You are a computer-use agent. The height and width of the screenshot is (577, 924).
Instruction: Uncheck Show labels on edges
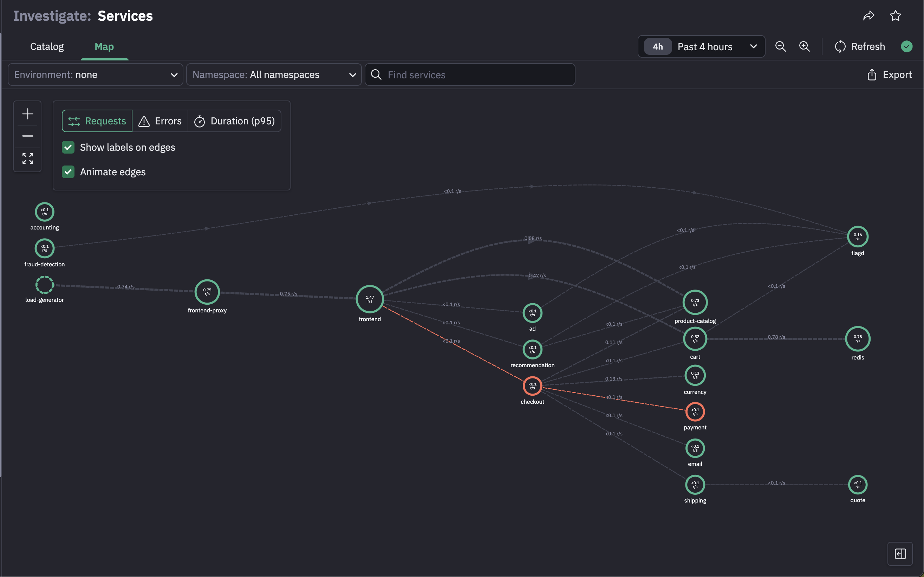[68, 147]
